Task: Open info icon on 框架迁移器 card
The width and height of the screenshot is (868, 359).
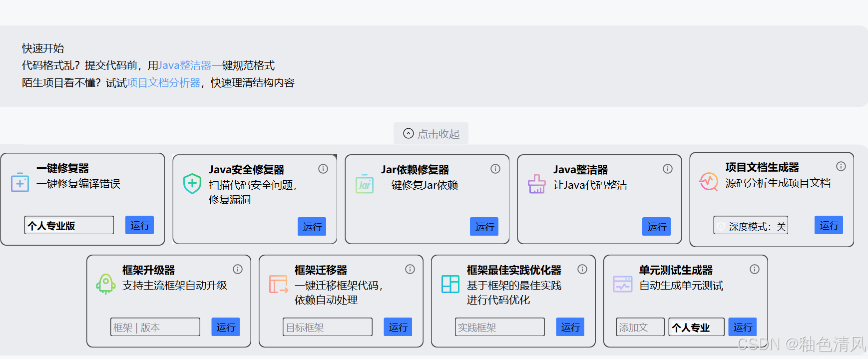Action: tap(410, 269)
